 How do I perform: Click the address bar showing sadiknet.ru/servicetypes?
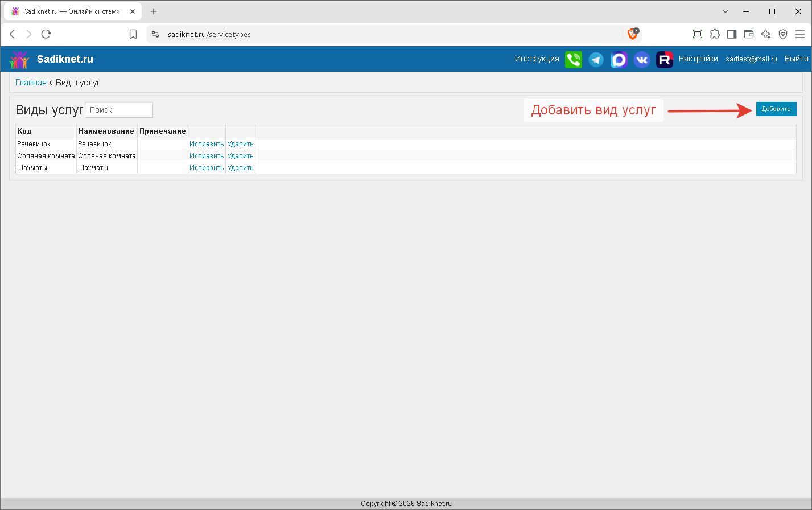point(393,34)
